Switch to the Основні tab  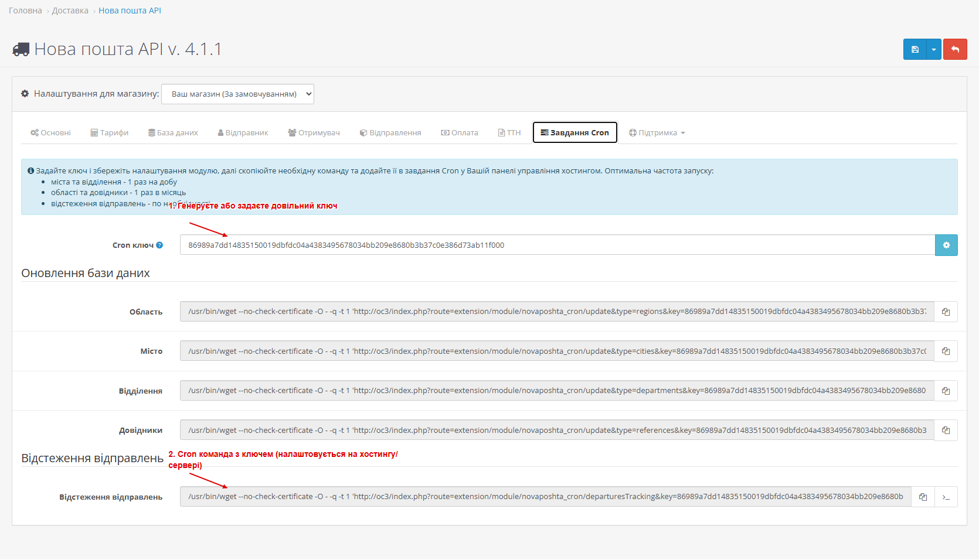point(50,132)
